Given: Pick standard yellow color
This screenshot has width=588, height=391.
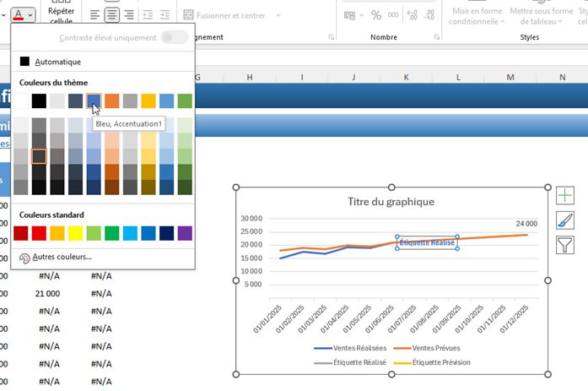Looking at the screenshot, I should tap(75, 233).
